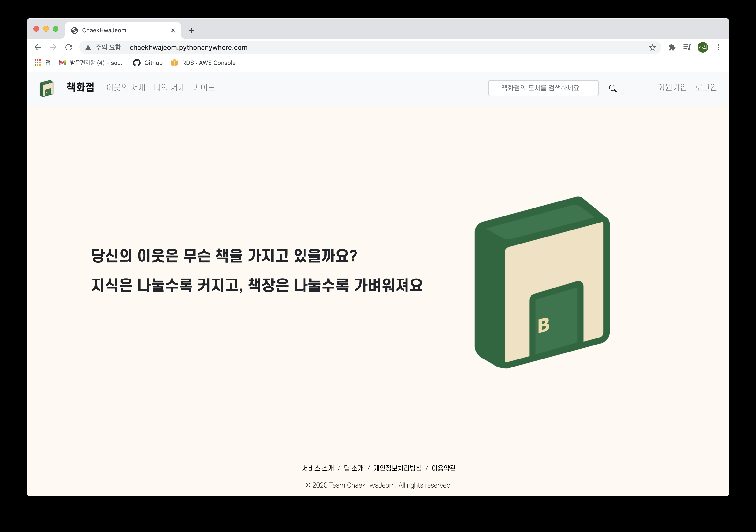This screenshot has width=756, height=532.
Task: Click the 로그인 login link
Action: pyautogui.click(x=706, y=87)
